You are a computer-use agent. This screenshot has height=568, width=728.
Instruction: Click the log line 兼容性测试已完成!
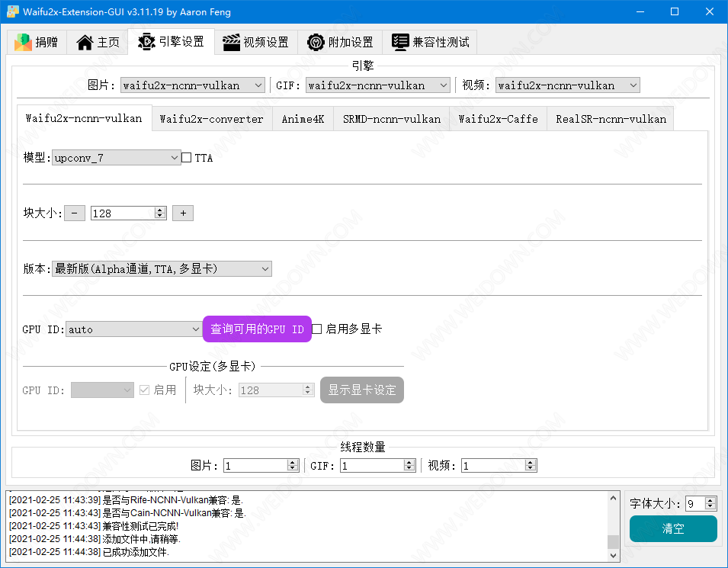tap(94, 526)
